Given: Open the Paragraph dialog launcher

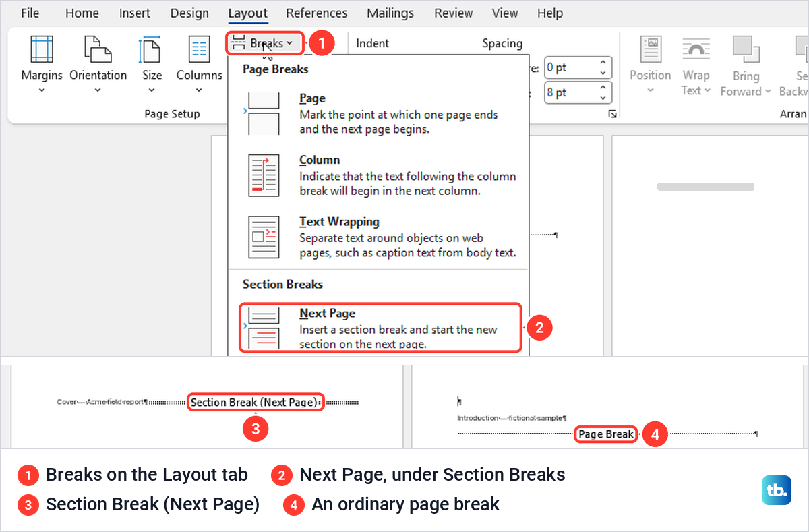Looking at the screenshot, I should pyautogui.click(x=612, y=115).
